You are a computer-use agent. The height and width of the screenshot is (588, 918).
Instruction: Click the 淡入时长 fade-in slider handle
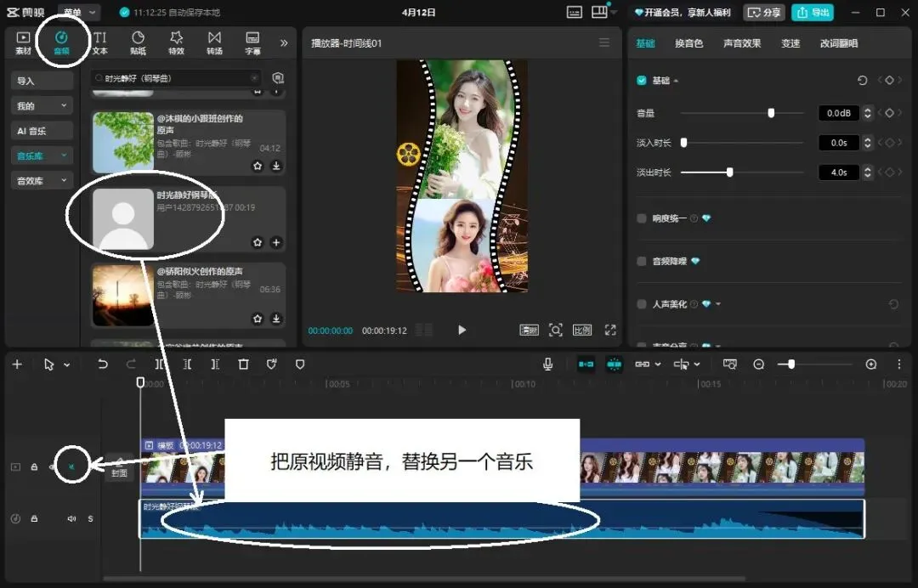[x=683, y=143]
